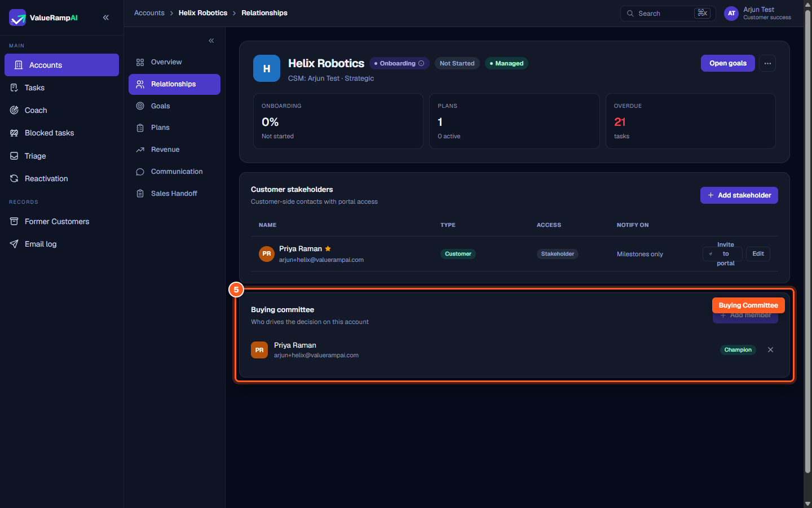Open Triage inbox
Image resolution: width=812 pixels, height=508 pixels.
pyautogui.click(x=61, y=156)
